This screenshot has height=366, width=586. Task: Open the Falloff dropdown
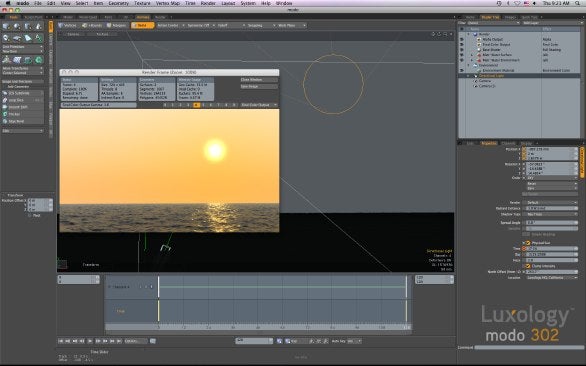231,25
